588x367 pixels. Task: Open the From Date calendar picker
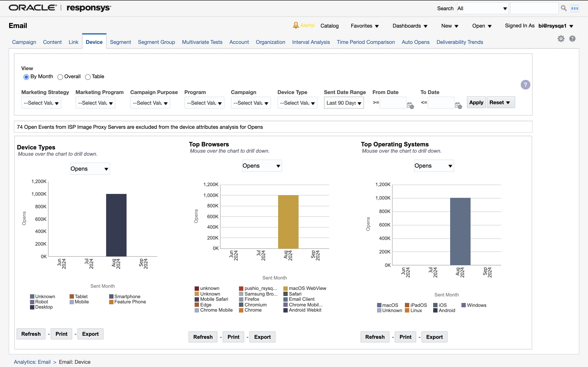coord(410,105)
